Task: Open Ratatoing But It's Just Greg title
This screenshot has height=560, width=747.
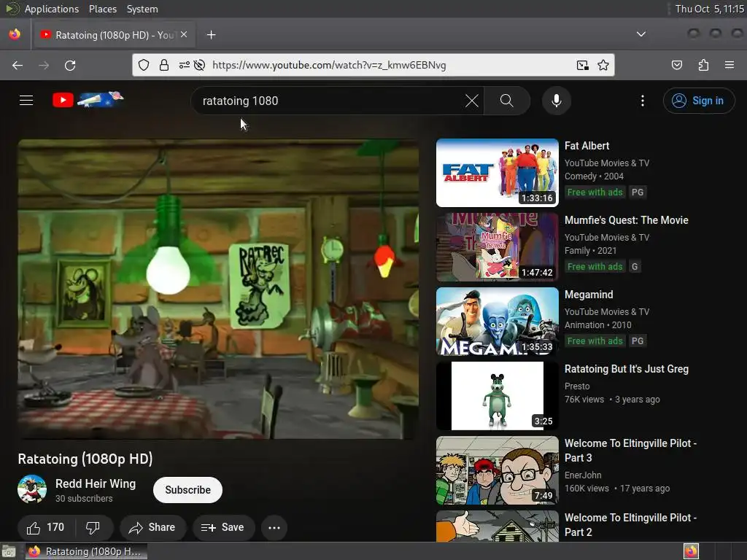Action: 627,368
